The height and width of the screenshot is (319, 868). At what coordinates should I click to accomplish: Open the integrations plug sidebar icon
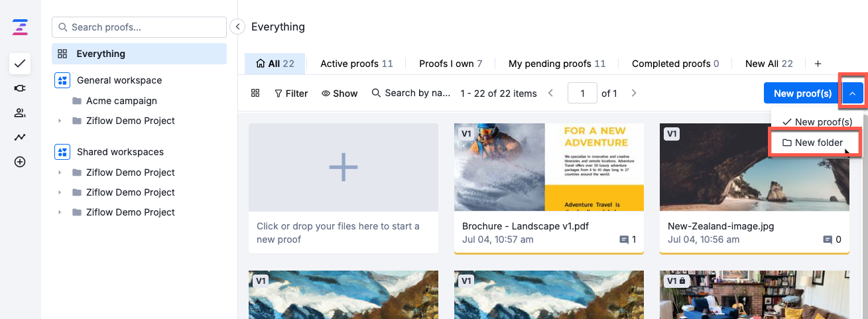[20, 88]
